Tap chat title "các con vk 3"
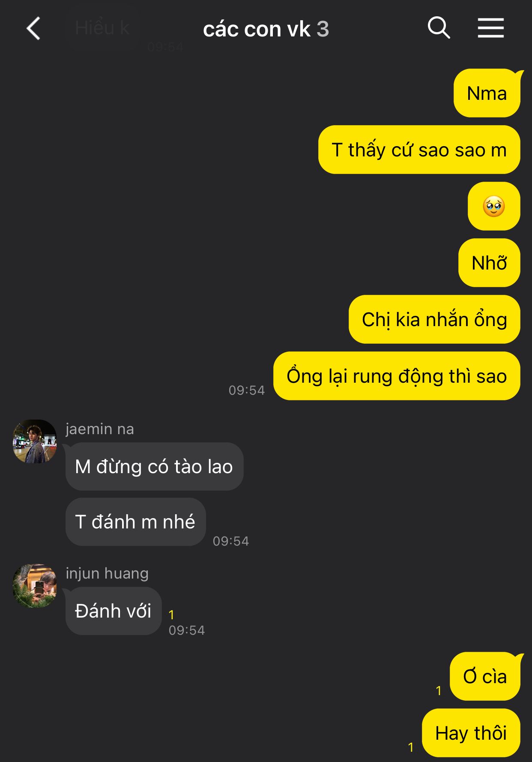The image size is (532, 762). tap(266, 29)
